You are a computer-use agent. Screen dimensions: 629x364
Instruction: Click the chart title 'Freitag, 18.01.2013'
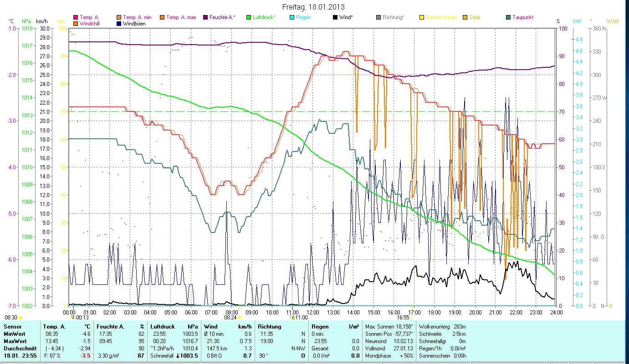(313, 7)
